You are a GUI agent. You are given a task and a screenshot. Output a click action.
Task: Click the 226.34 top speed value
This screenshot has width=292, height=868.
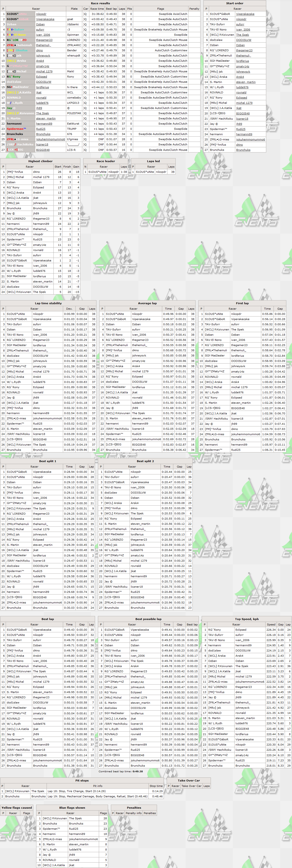271,630
